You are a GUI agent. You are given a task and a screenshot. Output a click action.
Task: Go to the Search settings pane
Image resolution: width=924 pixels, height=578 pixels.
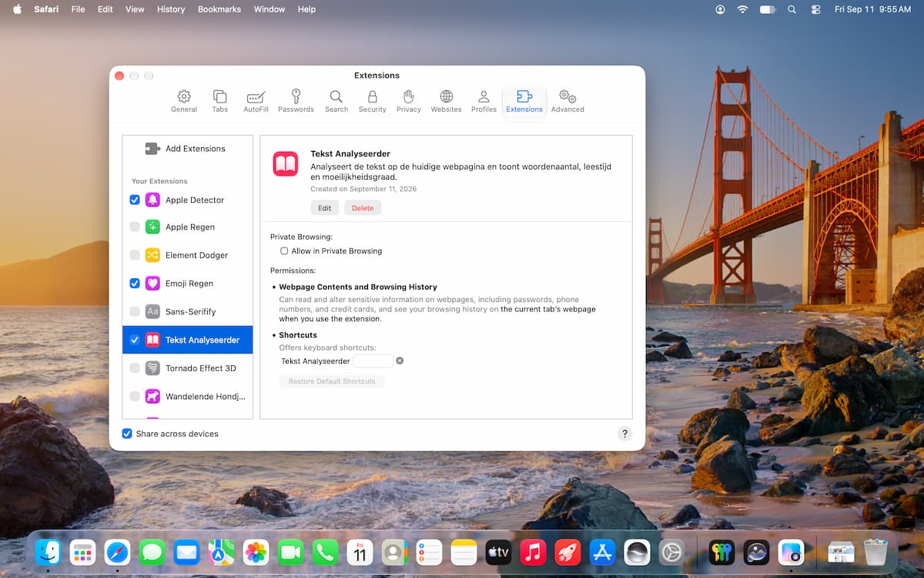336,101
